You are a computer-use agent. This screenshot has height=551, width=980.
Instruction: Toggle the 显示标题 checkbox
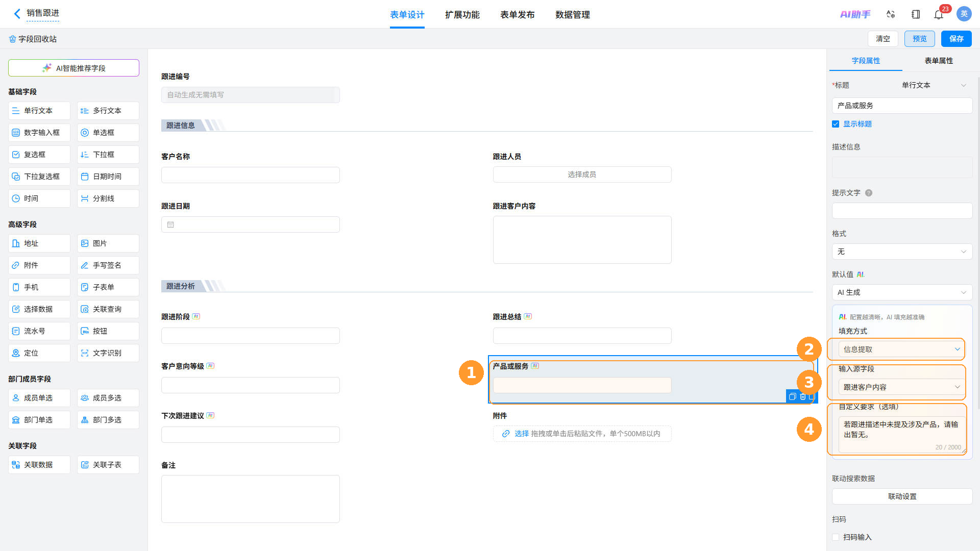(x=836, y=124)
